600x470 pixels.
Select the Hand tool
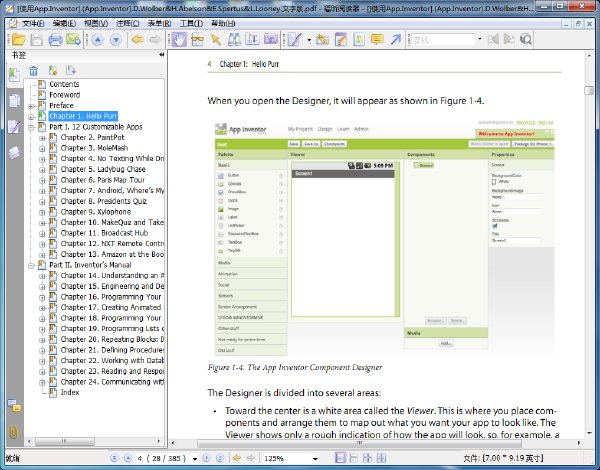179,39
